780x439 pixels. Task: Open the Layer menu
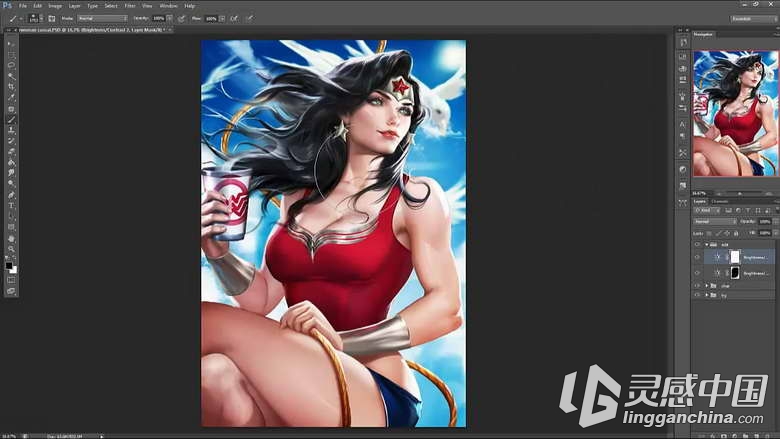pos(74,6)
